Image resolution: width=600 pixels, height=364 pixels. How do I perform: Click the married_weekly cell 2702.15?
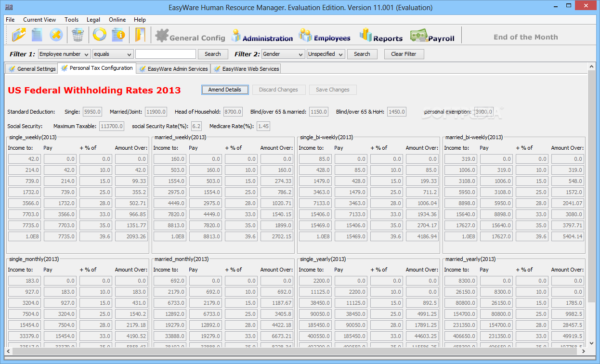pyautogui.click(x=277, y=236)
